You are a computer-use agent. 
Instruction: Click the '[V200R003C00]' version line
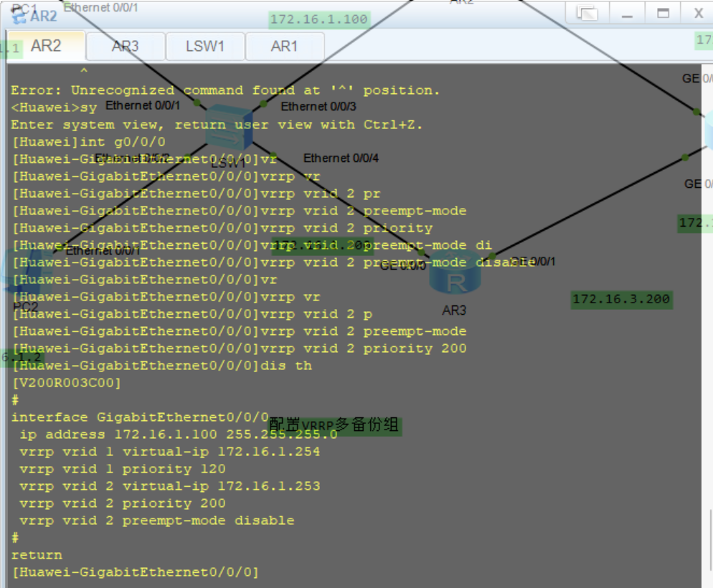tap(67, 383)
